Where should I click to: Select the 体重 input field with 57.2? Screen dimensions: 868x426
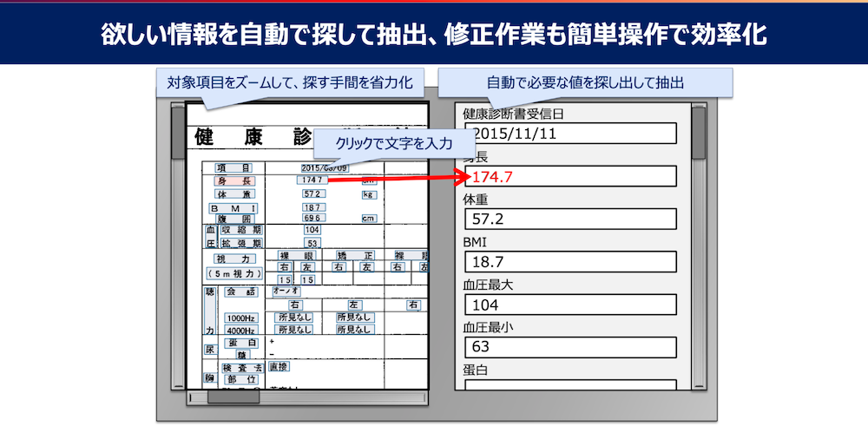coord(570,219)
